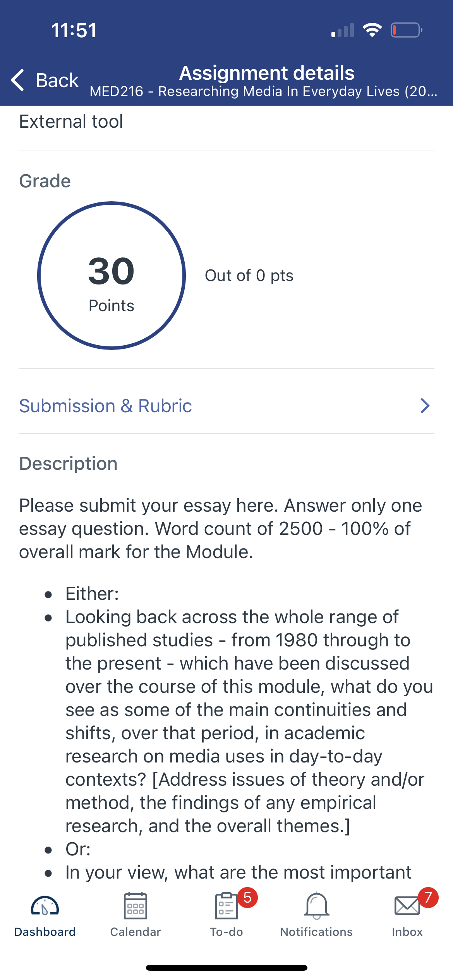The image size is (453, 980).
Task: Tap the Assignment details title
Action: pos(267,73)
